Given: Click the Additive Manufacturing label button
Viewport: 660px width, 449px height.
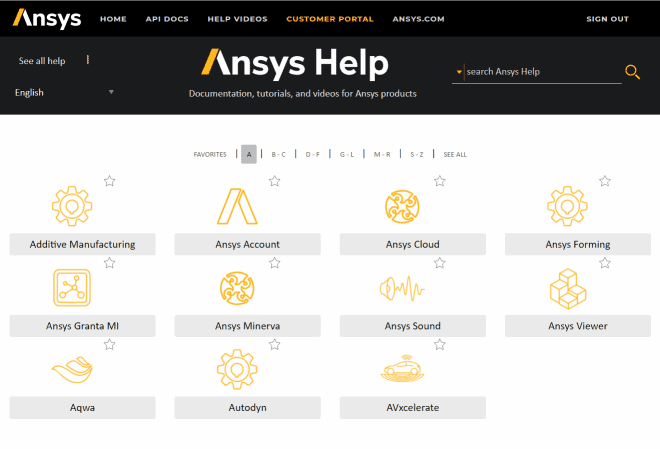Looking at the screenshot, I should tap(82, 244).
